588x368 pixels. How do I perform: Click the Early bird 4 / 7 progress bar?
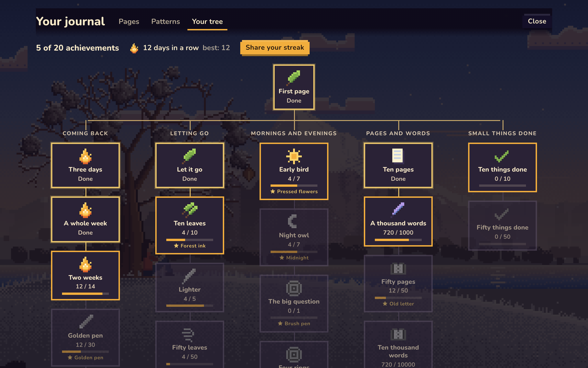294,185
